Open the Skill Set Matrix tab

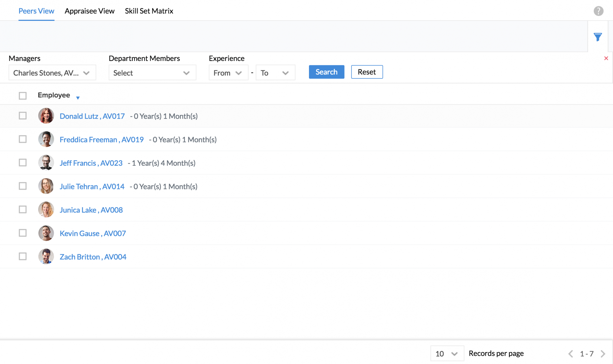pyautogui.click(x=149, y=11)
